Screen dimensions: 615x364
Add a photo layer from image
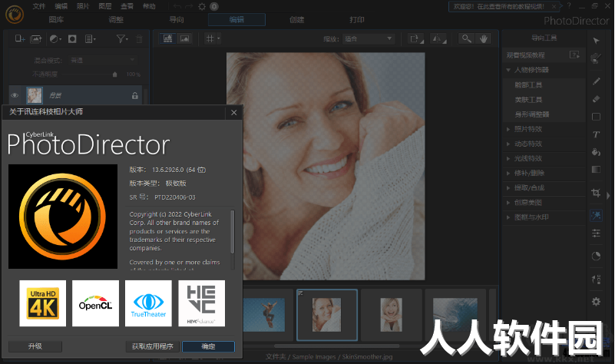pyautogui.click(x=35, y=38)
